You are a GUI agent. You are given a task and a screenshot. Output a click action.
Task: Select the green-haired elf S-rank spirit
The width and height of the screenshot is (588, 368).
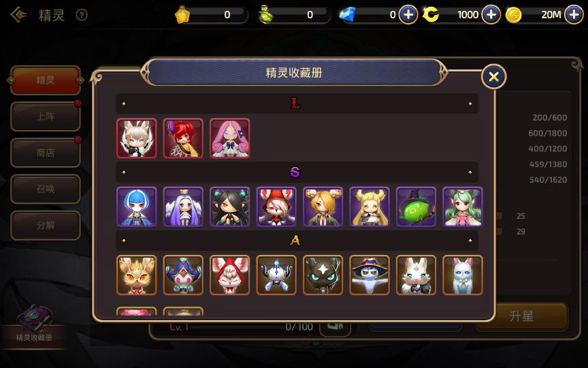462,207
